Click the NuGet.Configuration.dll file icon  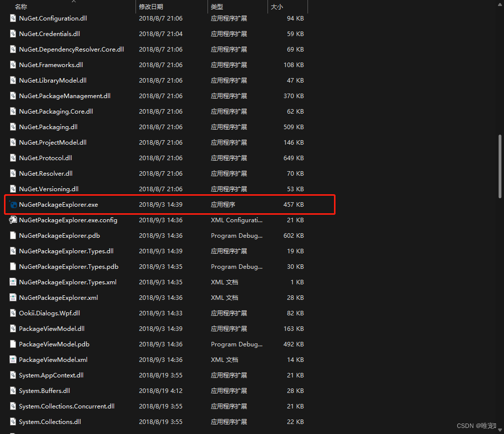13,19
